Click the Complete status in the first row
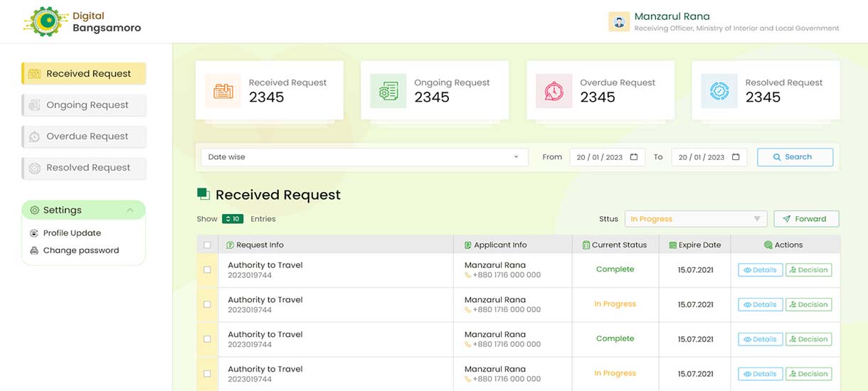868x391 pixels. [x=615, y=269]
